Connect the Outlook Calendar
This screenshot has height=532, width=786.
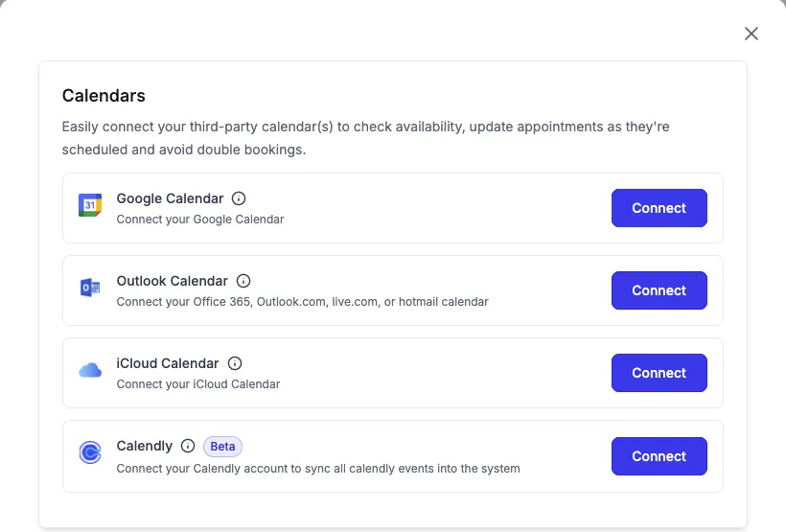coord(659,290)
